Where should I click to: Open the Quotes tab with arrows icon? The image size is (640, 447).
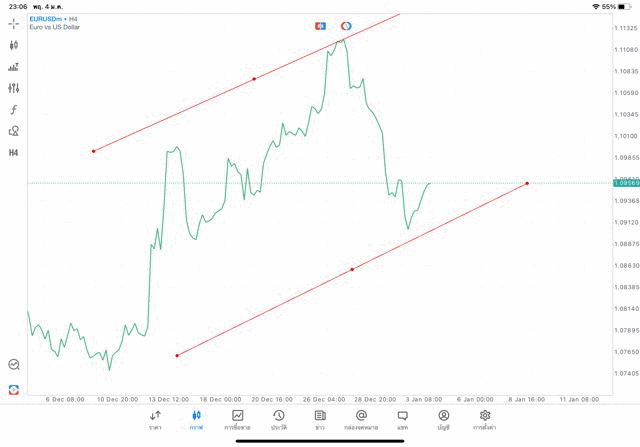pos(155,419)
